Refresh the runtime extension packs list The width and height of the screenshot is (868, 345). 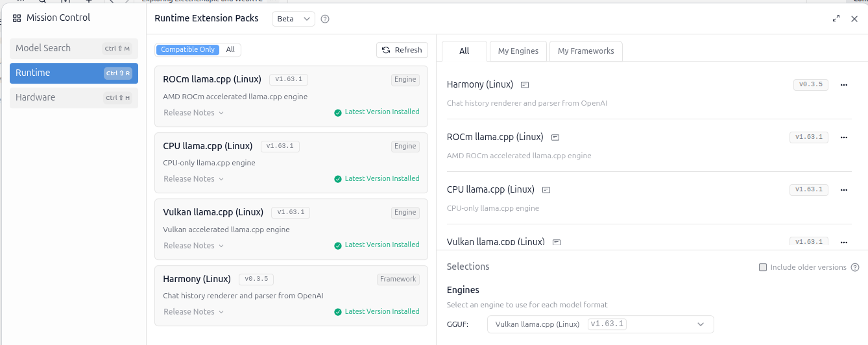click(x=402, y=50)
